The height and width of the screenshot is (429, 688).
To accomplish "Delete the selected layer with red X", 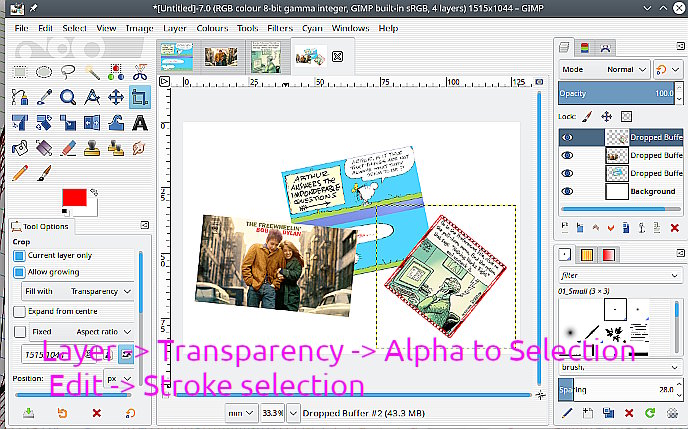I will pos(674,228).
